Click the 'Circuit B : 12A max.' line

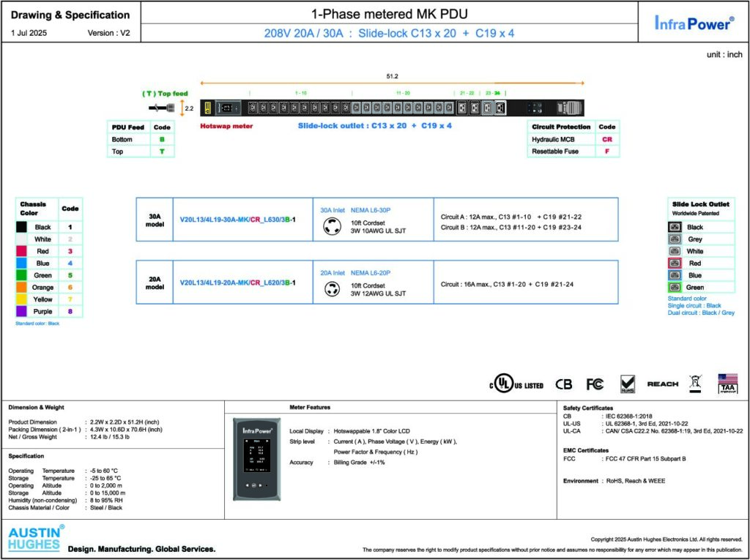(510, 227)
